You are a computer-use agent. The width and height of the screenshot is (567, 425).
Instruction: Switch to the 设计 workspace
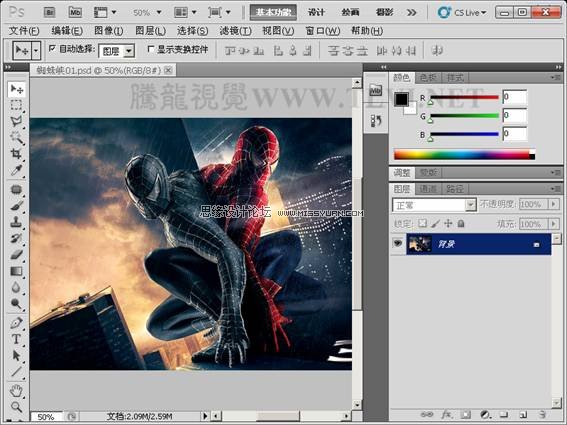click(x=316, y=12)
